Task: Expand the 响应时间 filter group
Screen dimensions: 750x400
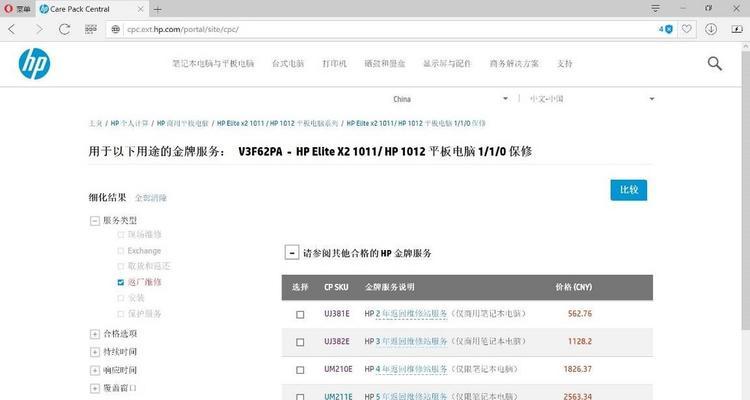Action: click(95, 370)
